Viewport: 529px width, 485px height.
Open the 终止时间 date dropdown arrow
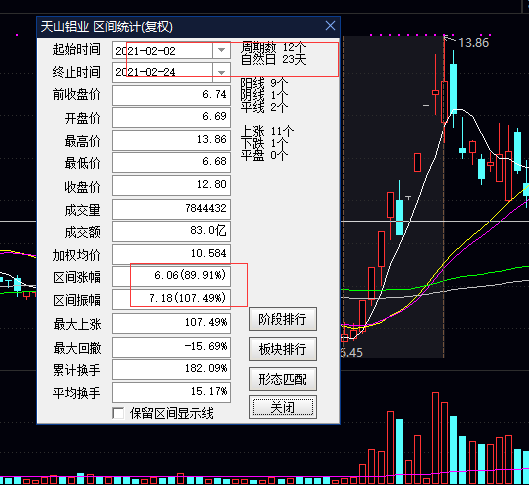click(x=221, y=72)
